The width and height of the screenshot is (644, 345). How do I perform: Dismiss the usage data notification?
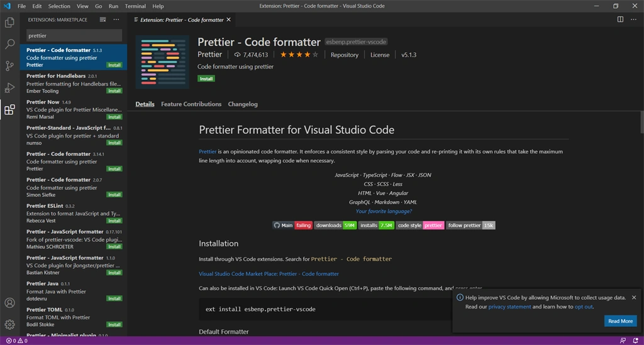tap(634, 297)
